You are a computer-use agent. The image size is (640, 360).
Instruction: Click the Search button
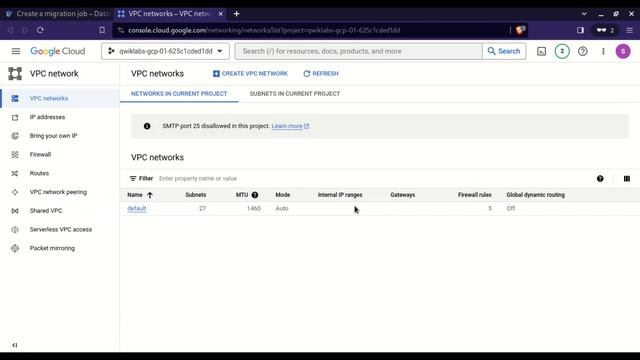click(504, 51)
